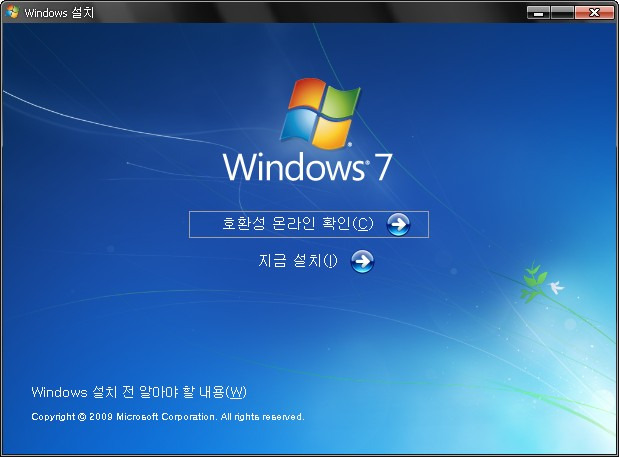Click the 호환성 온라인 확인(C) link text
This screenshot has height=457, width=619.
click(298, 224)
